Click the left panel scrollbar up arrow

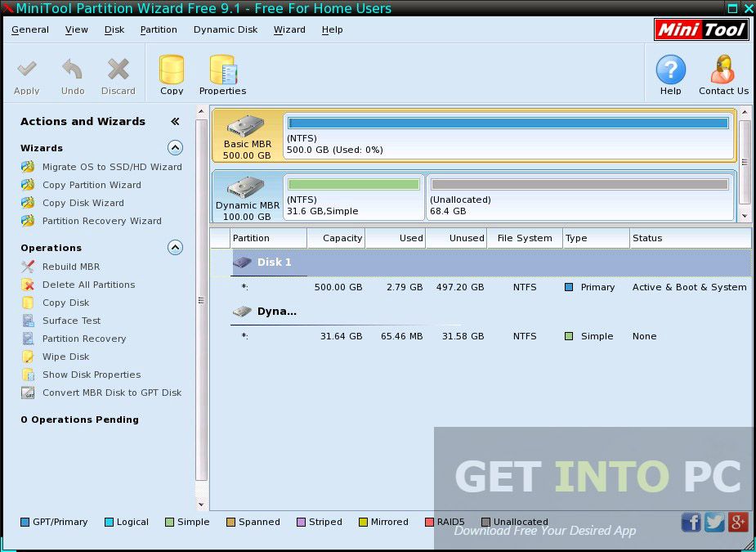[x=202, y=111]
